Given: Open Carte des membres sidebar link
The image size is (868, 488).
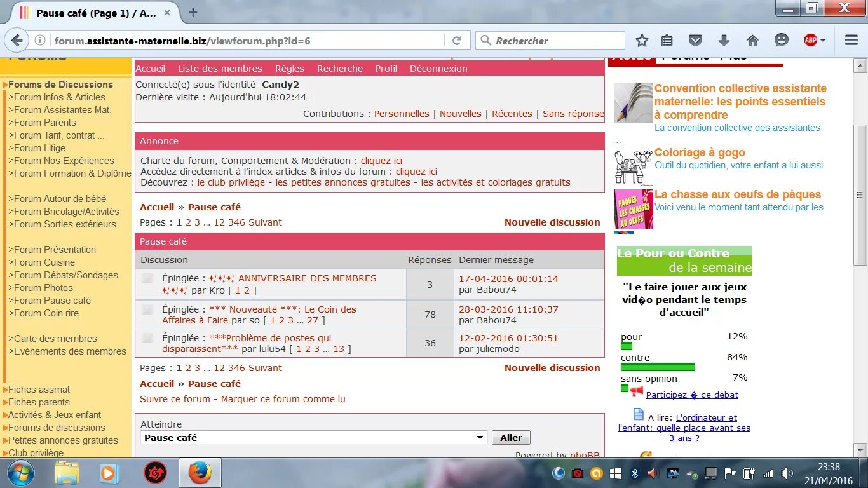Looking at the screenshot, I should tap(55, 339).
